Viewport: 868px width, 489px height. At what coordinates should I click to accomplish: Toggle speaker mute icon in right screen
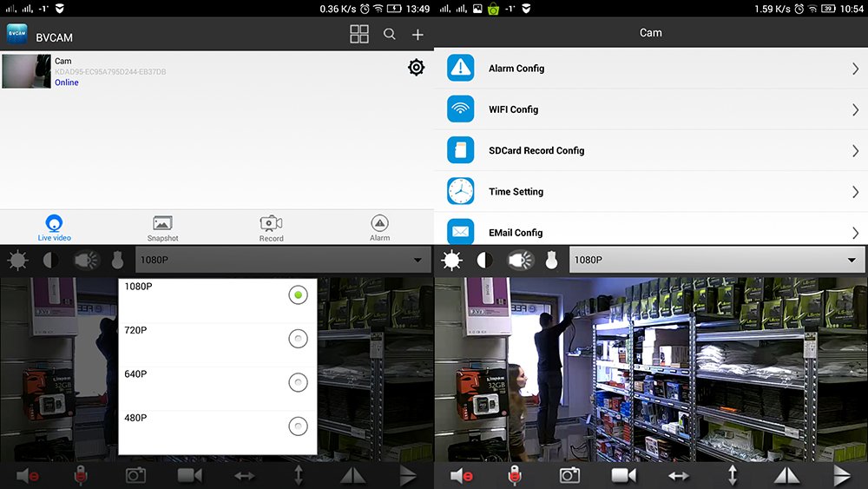(x=461, y=476)
